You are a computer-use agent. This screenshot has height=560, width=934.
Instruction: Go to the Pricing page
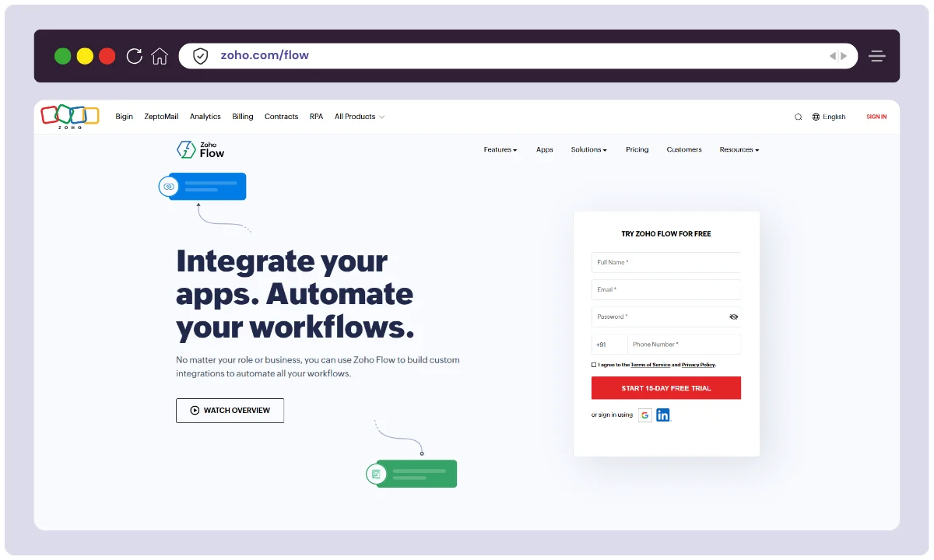pyautogui.click(x=637, y=149)
